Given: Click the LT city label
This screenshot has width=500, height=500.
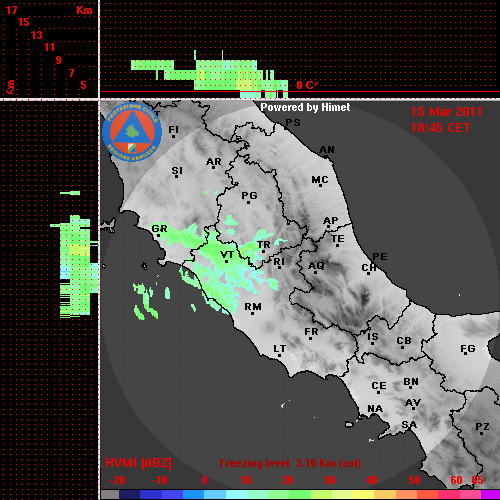Looking at the screenshot, I should [280, 349].
